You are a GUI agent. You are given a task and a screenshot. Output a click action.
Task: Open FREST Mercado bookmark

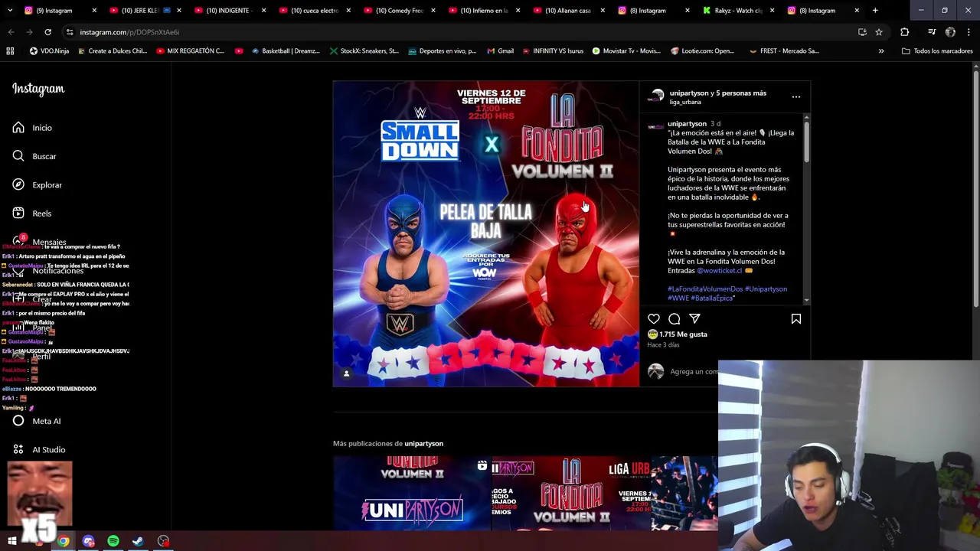[x=783, y=51]
